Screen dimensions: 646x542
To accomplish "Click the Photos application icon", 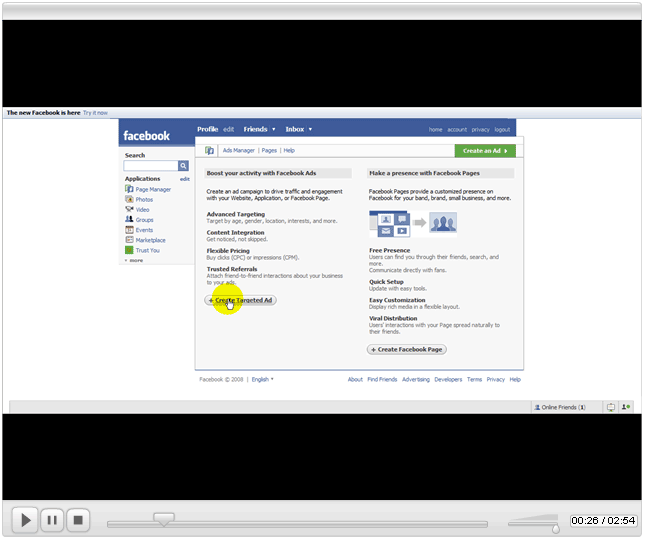I will coord(130,200).
